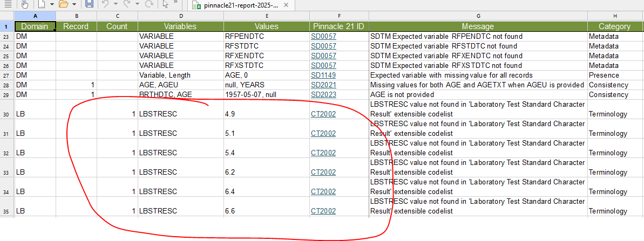Open CT2002 link for value 5.4
The height and width of the screenshot is (241, 644).
(323, 153)
